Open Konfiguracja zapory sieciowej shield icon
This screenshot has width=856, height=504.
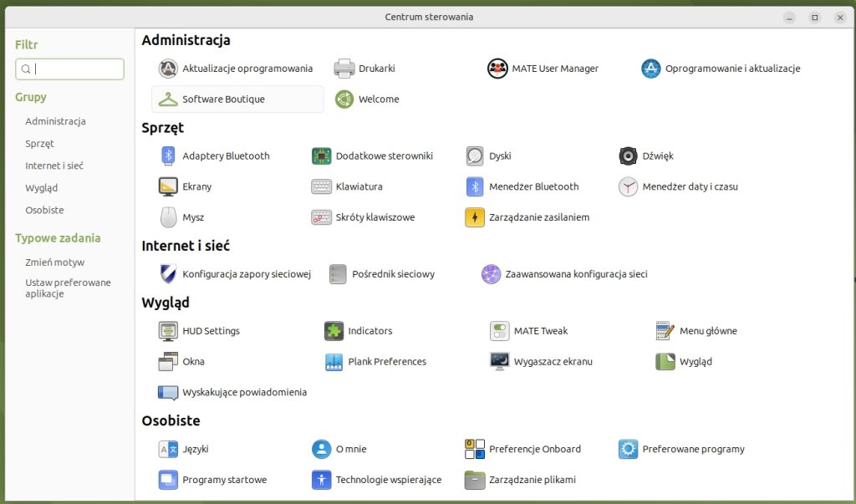click(x=168, y=274)
